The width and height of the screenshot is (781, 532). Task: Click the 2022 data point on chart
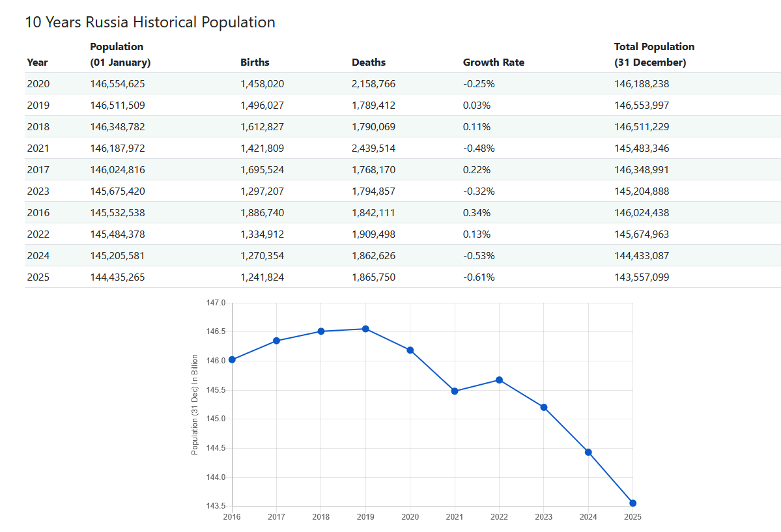(x=499, y=380)
